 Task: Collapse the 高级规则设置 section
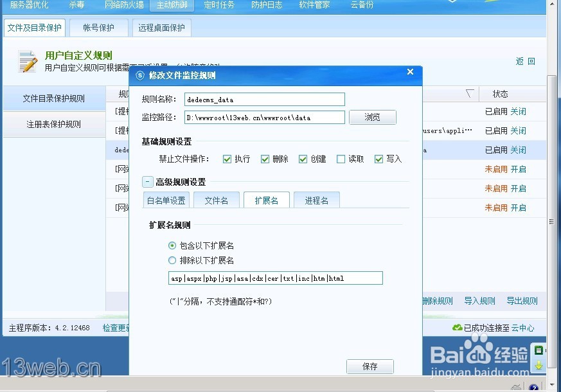pos(147,182)
